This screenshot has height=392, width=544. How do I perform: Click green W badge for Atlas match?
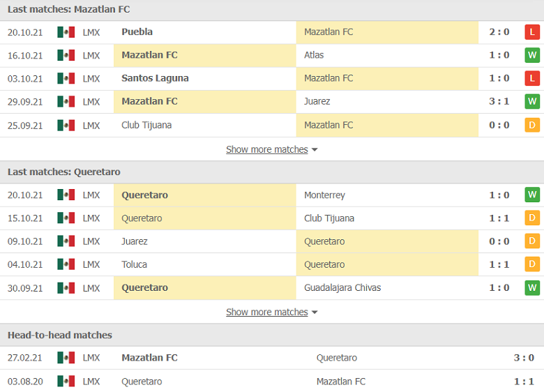[532, 55]
